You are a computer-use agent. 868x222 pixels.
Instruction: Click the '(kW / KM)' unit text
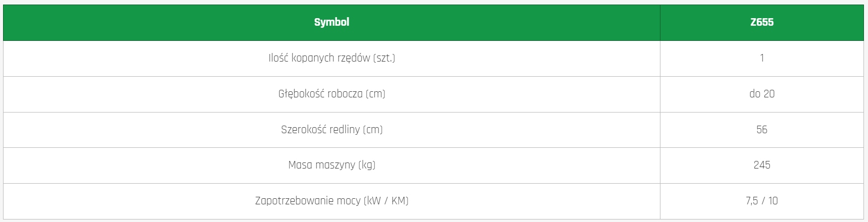[386, 201]
